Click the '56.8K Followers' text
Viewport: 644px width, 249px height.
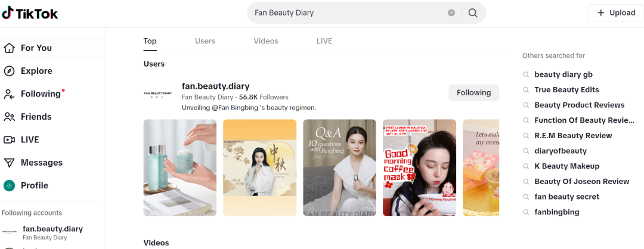[264, 97]
